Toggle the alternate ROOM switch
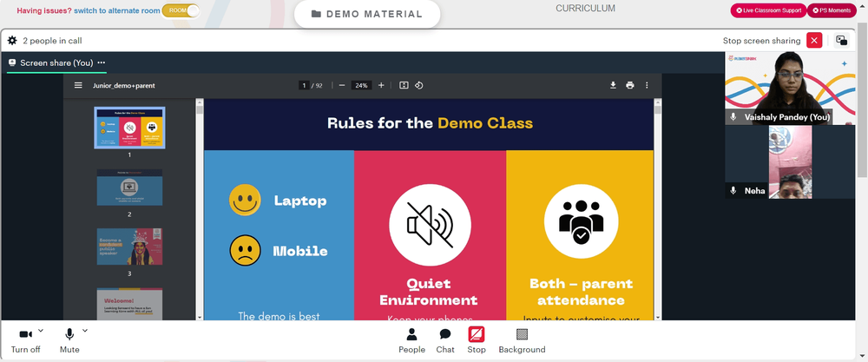Image resolution: width=868 pixels, height=362 pixels. click(181, 10)
